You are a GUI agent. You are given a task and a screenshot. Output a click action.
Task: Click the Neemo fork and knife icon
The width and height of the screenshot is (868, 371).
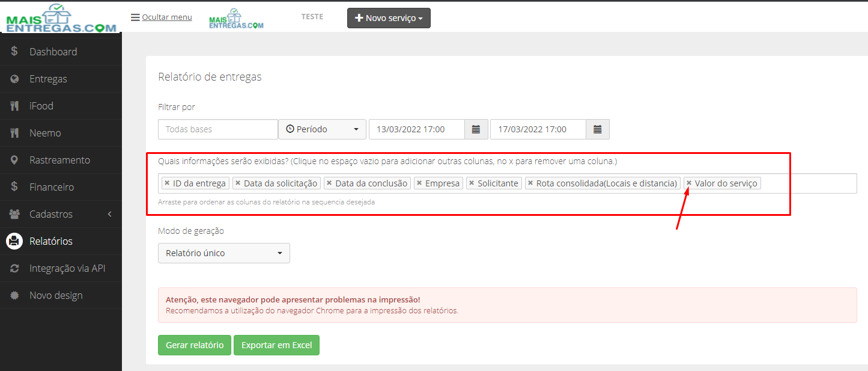(x=14, y=133)
